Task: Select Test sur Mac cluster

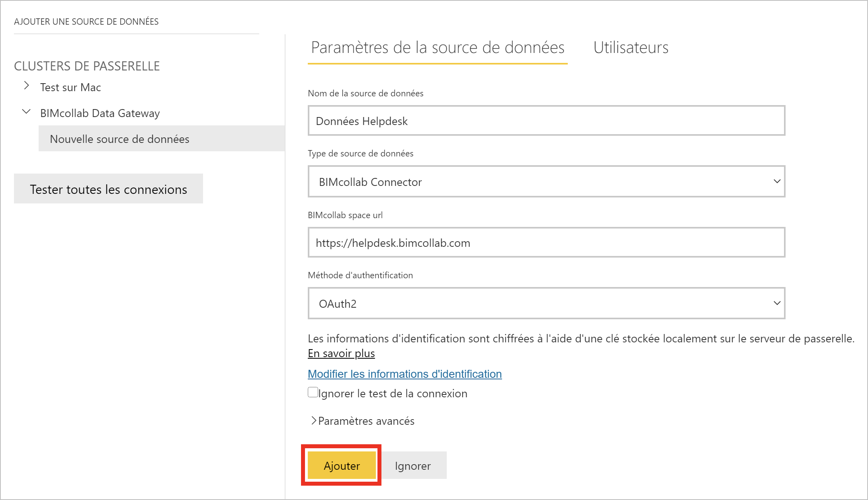Action: (x=70, y=87)
